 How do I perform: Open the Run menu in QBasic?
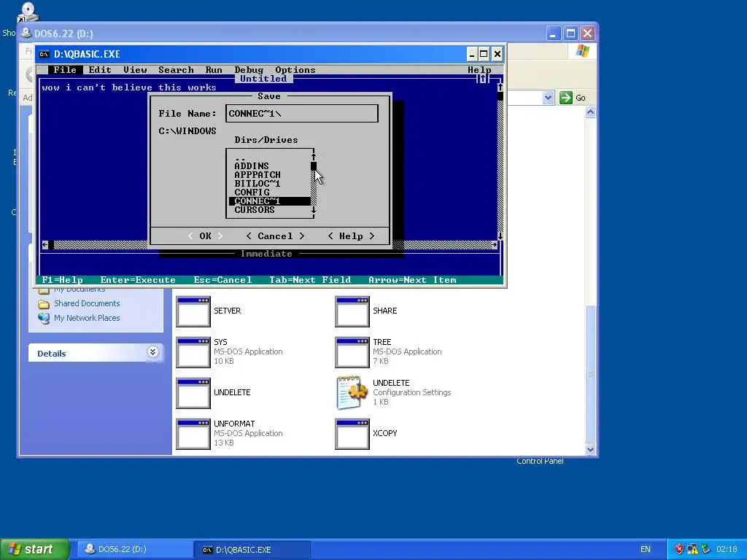coord(214,70)
